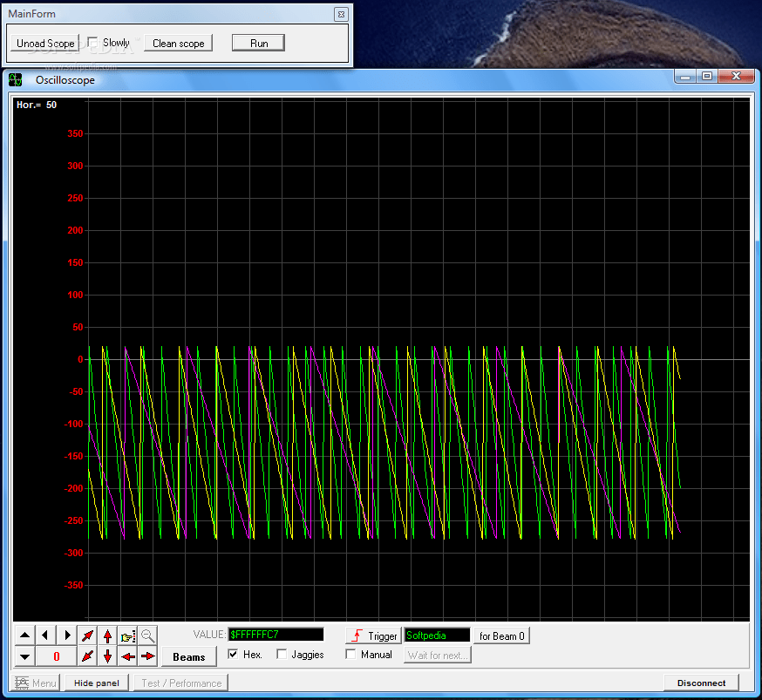
Task: Click the Oscilloscope title bar icon
Action: click(x=15, y=79)
